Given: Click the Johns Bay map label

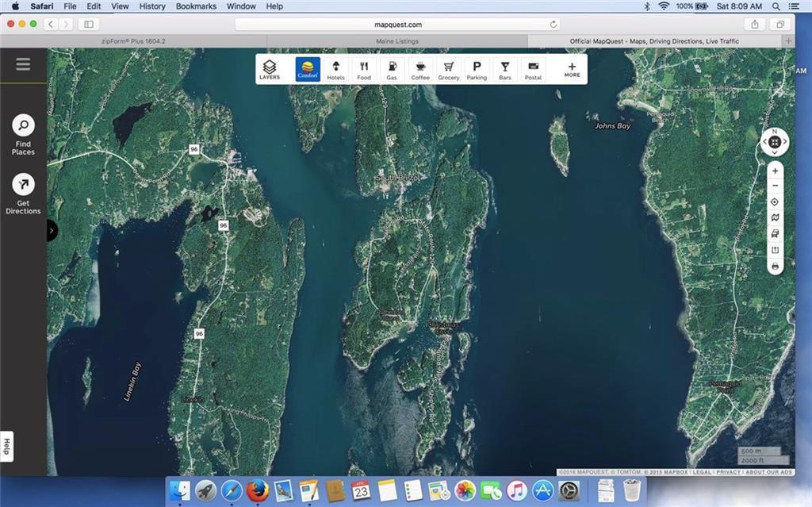Looking at the screenshot, I should [x=613, y=126].
